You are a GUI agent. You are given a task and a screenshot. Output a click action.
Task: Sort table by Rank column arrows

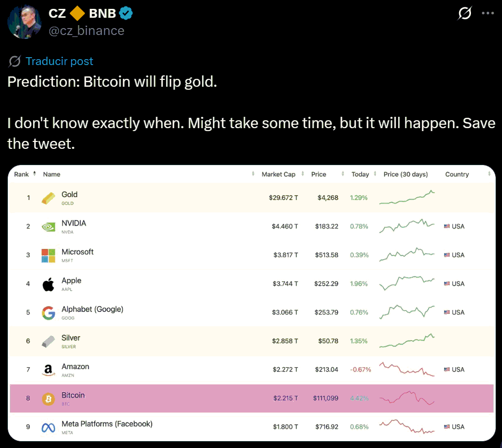click(34, 174)
